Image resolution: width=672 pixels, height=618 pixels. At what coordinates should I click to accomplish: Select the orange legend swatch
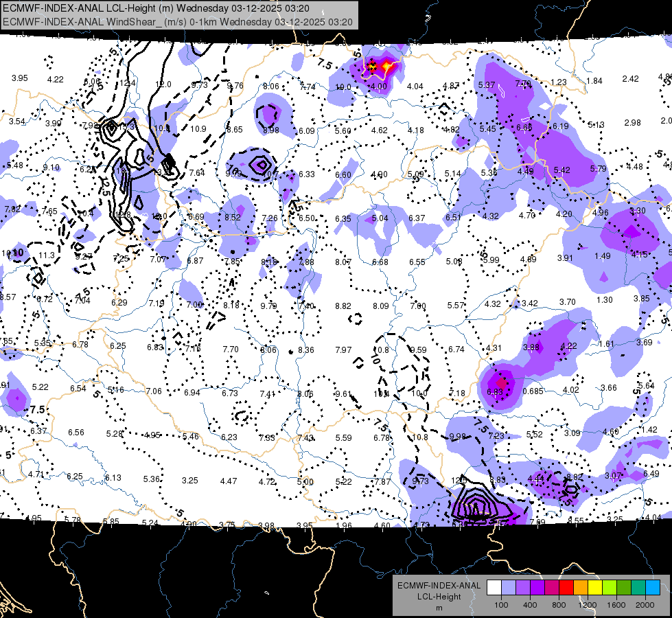pos(581,587)
